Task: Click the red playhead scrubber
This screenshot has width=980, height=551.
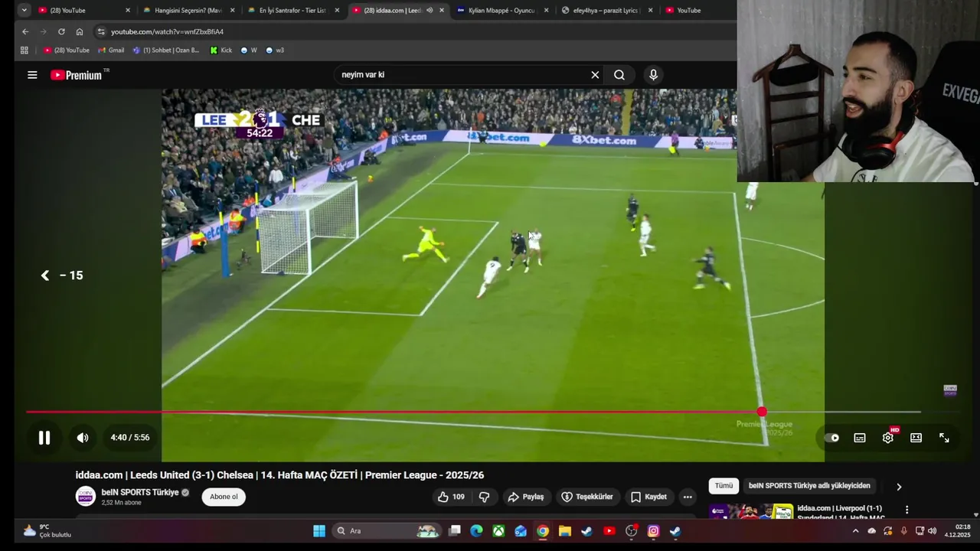Action: tap(762, 412)
